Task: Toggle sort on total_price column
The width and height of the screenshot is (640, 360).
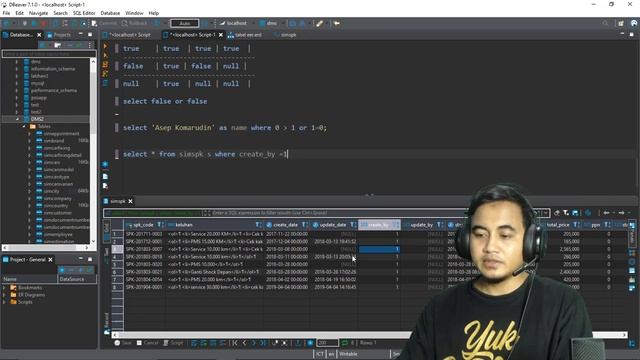Action: (576, 225)
